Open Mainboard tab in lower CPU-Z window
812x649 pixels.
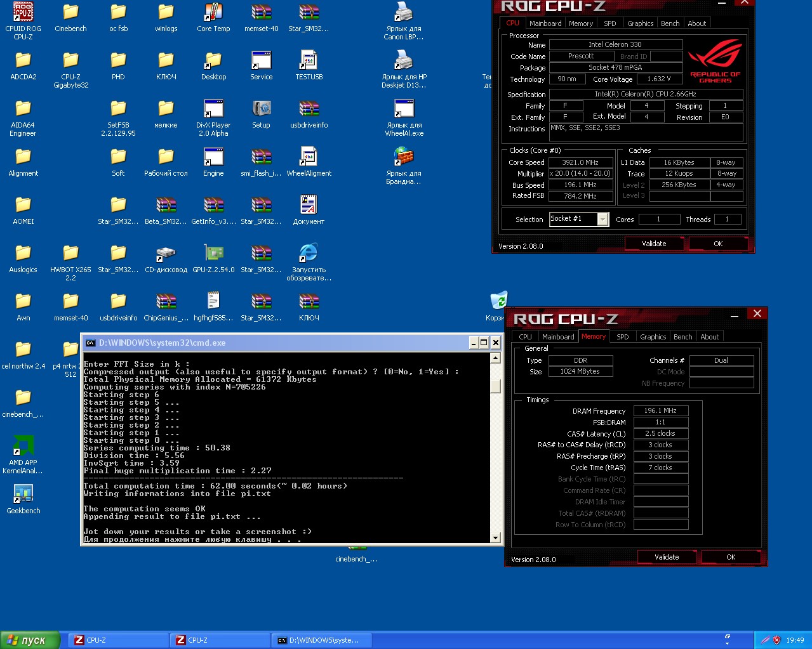click(x=558, y=337)
